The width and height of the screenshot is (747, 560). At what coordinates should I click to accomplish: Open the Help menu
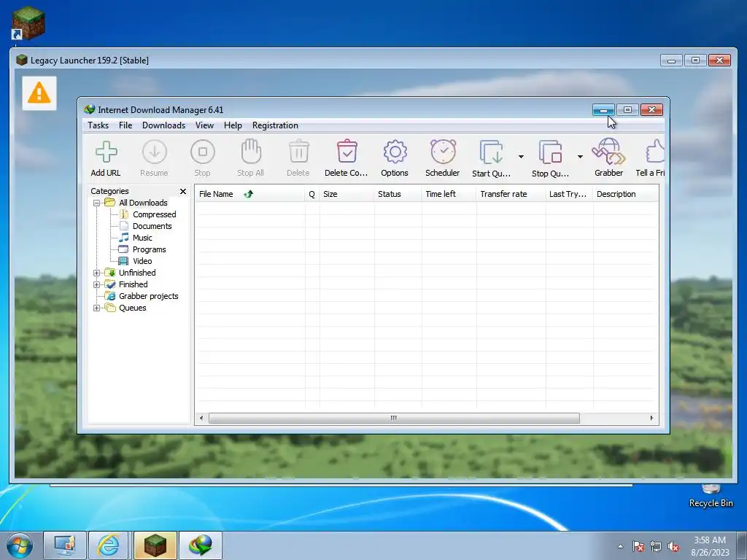[x=233, y=125]
